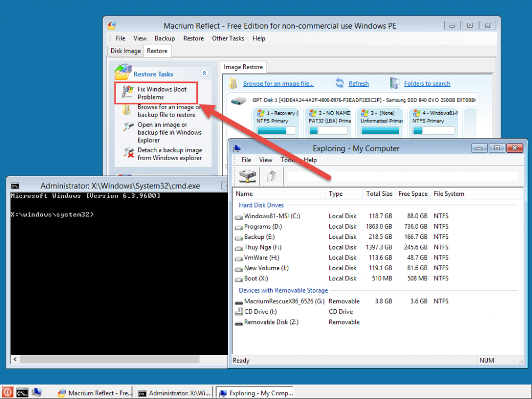Collapse the Restore Tasks panel chevron

pos(204,73)
